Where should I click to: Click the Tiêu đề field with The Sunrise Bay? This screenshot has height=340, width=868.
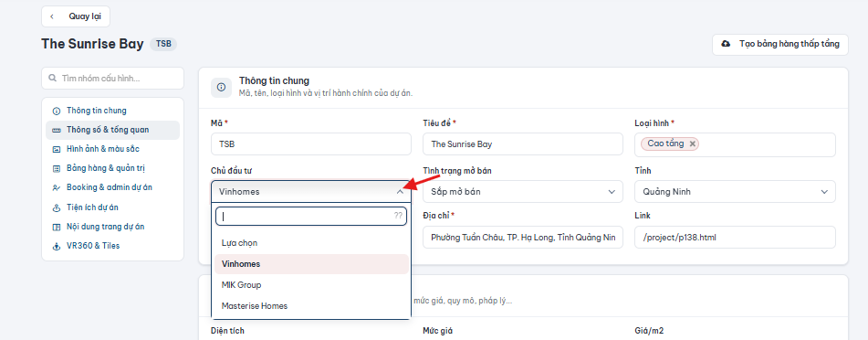point(522,143)
